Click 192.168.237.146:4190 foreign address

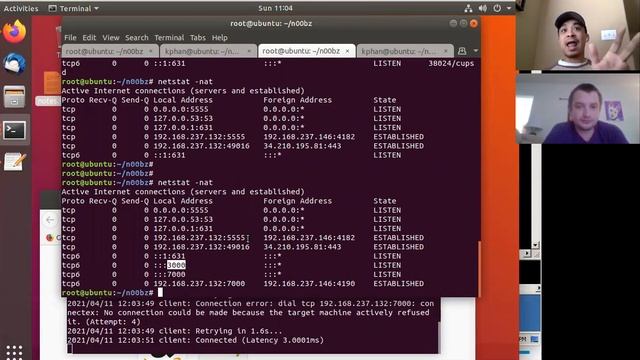point(309,284)
